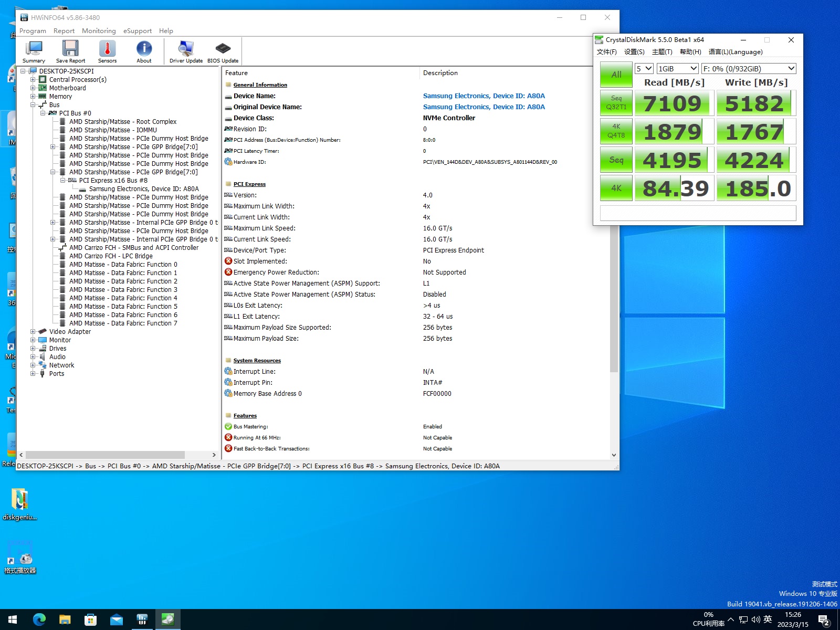Open the Report menu
The height and width of the screenshot is (630, 840).
pos(64,31)
